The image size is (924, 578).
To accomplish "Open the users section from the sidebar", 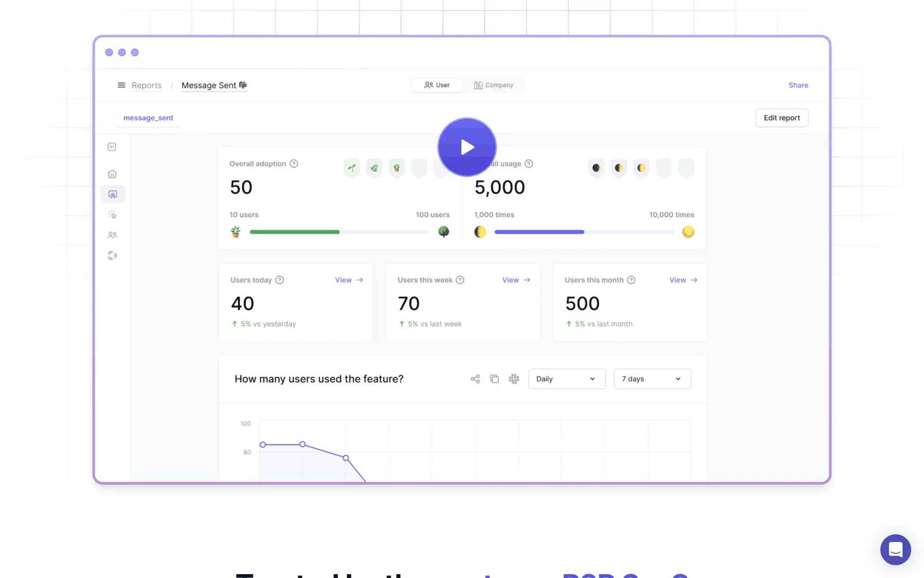I will [112, 235].
